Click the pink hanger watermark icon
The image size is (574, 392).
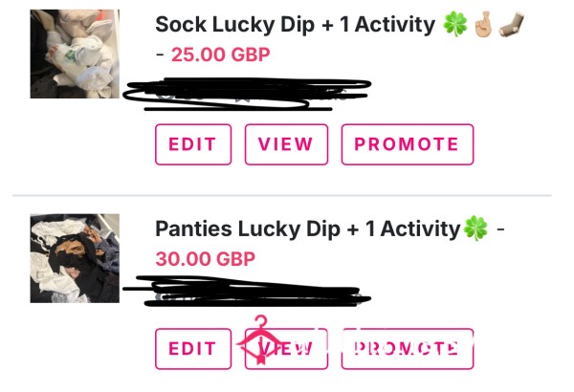point(260,340)
